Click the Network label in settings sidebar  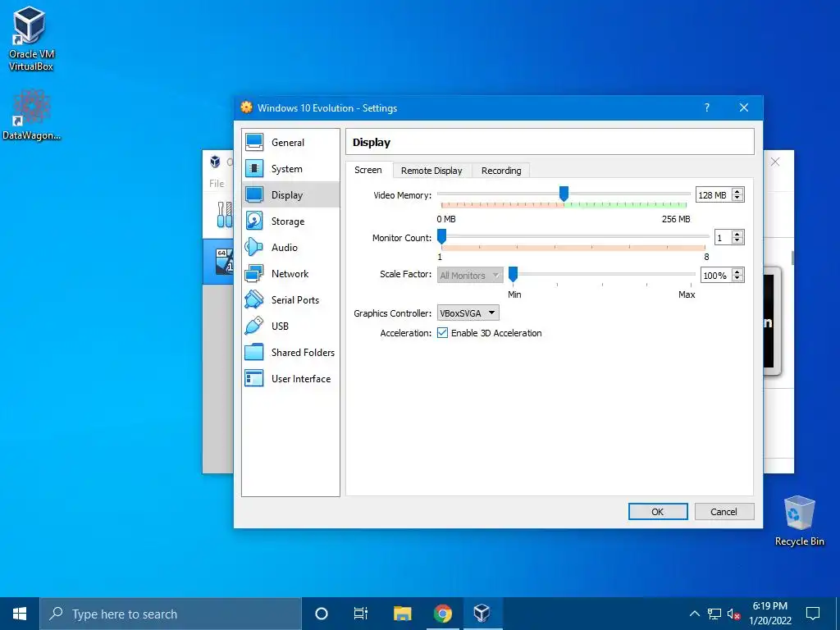point(290,274)
